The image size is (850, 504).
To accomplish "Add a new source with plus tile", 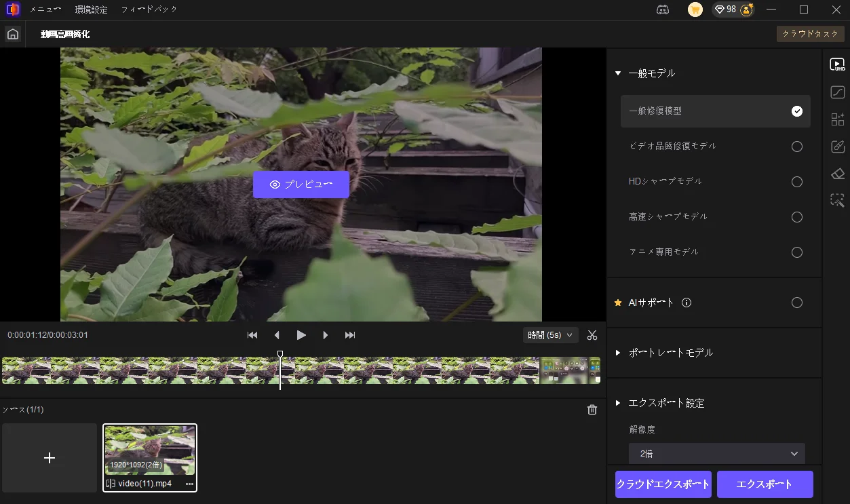I will pos(50,458).
